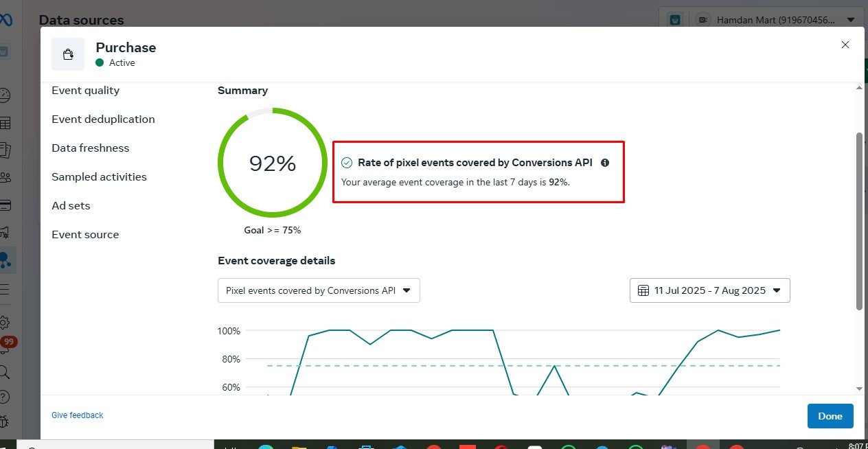The width and height of the screenshot is (868, 449).
Task: Open the settings gear in left sidebar
Action: [5, 323]
